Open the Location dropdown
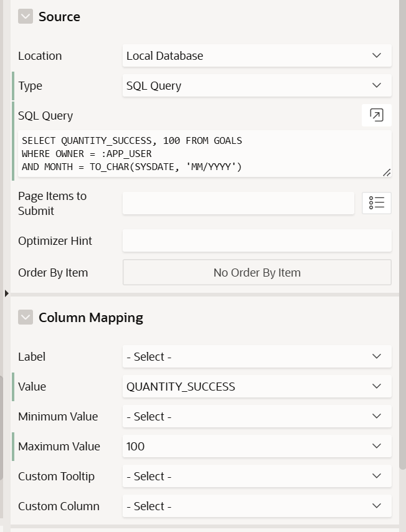The width and height of the screenshot is (406, 532). click(257, 55)
